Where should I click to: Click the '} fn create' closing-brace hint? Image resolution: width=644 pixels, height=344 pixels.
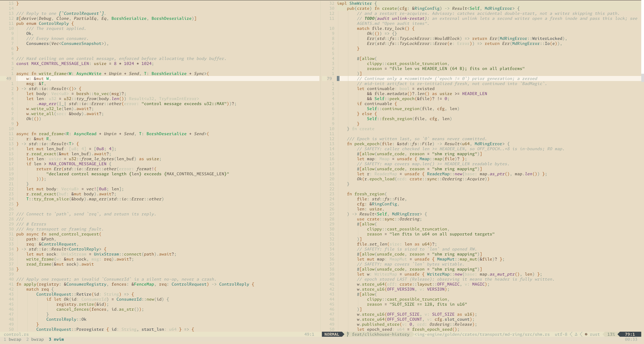[360, 129]
